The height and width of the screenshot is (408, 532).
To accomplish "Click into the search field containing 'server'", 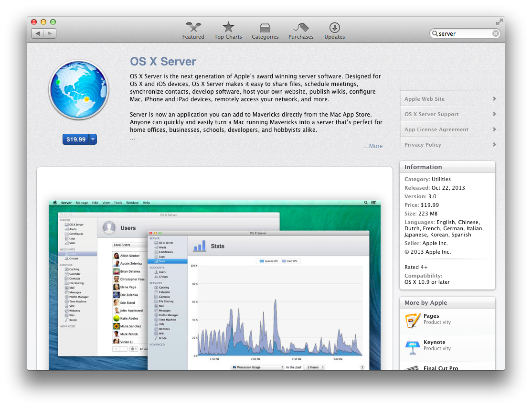I will point(465,33).
